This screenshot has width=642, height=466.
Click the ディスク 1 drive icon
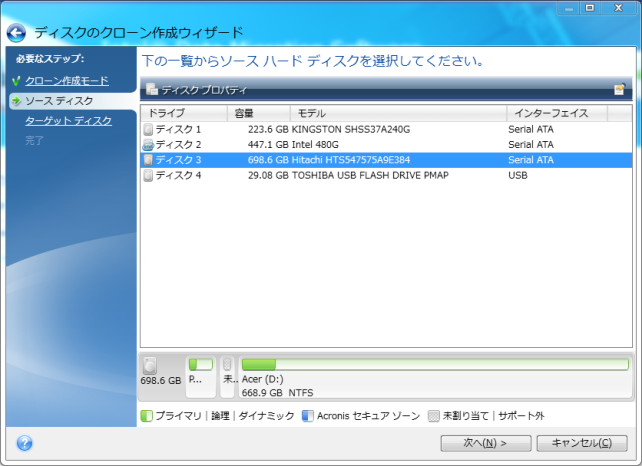click(x=148, y=129)
